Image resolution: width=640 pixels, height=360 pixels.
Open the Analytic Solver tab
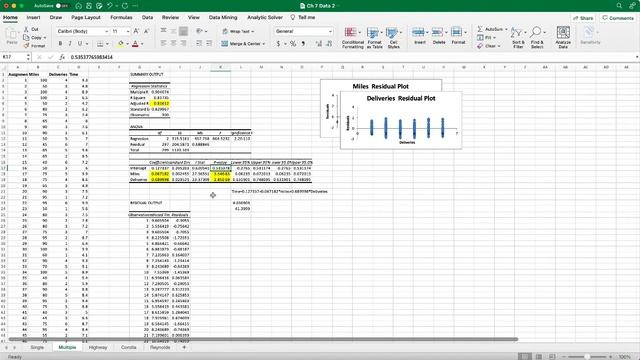pos(265,18)
